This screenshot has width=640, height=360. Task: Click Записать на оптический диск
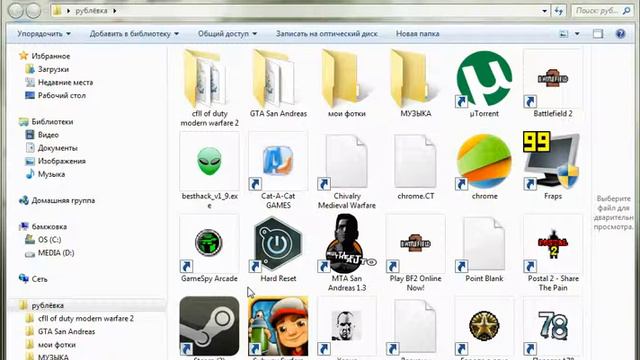pyautogui.click(x=327, y=34)
